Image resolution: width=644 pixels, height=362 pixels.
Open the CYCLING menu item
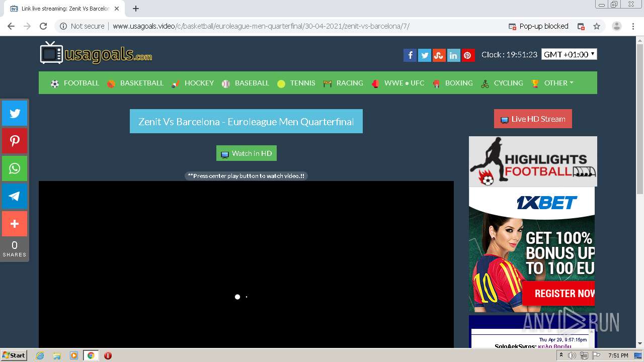pos(502,83)
